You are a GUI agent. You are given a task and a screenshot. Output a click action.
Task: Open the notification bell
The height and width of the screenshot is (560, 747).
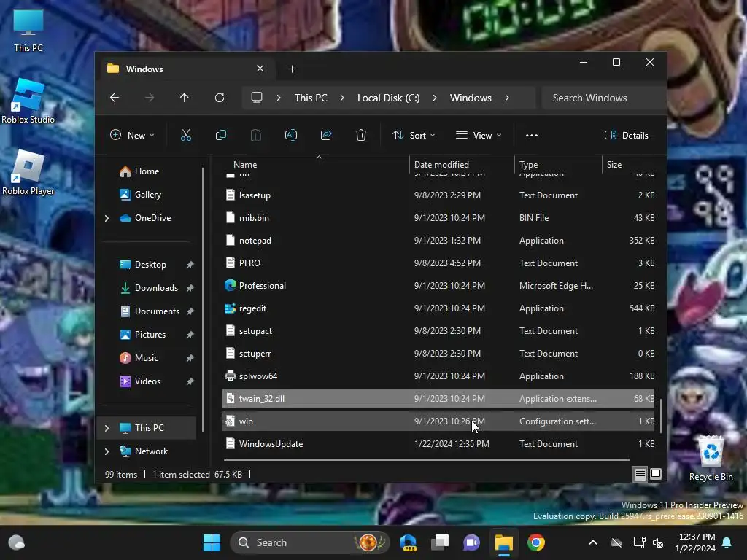point(727,542)
